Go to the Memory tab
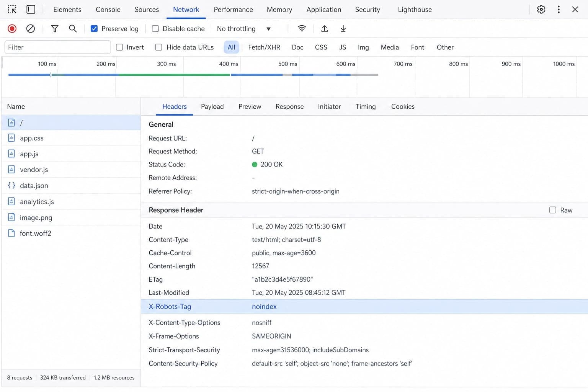Screen dimensions: 588x392 279,10
